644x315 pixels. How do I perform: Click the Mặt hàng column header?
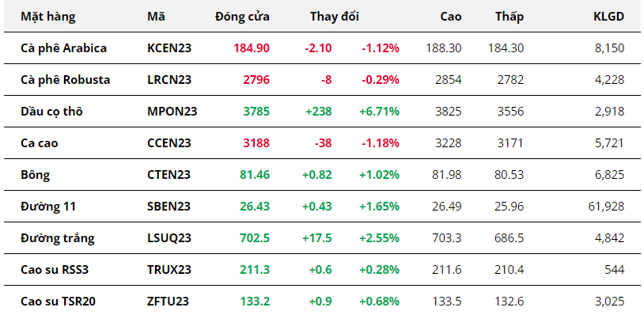(48, 17)
